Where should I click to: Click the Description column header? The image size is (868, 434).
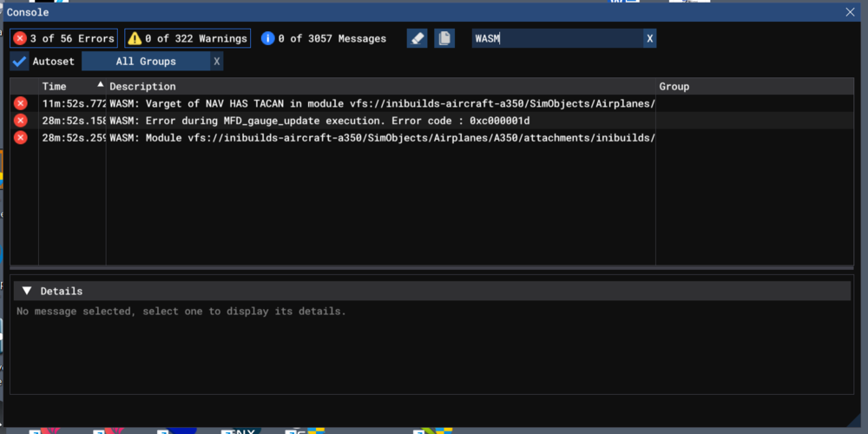click(142, 86)
